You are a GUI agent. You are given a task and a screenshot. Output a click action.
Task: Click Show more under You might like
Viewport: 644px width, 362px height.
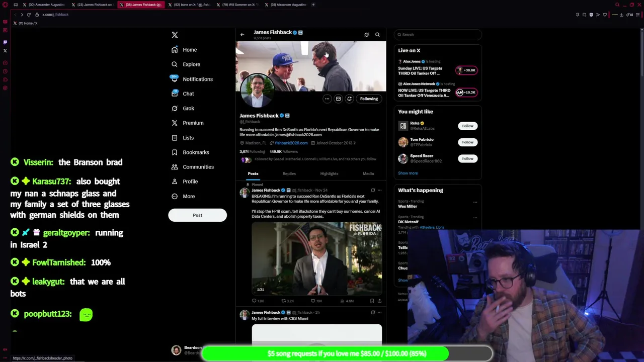pyautogui.click(x=408, y=173)
